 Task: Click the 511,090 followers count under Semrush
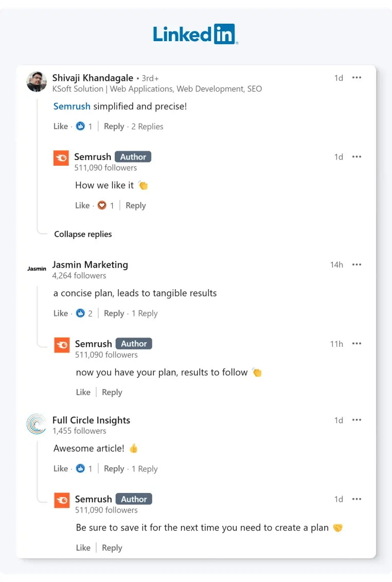click(x=106, y=168)
